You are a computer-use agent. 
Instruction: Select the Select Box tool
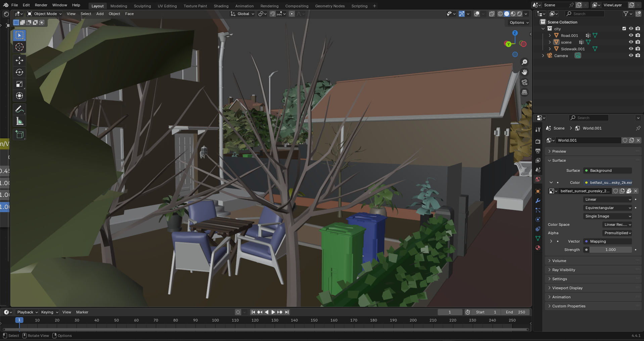[x=19, y=35]
